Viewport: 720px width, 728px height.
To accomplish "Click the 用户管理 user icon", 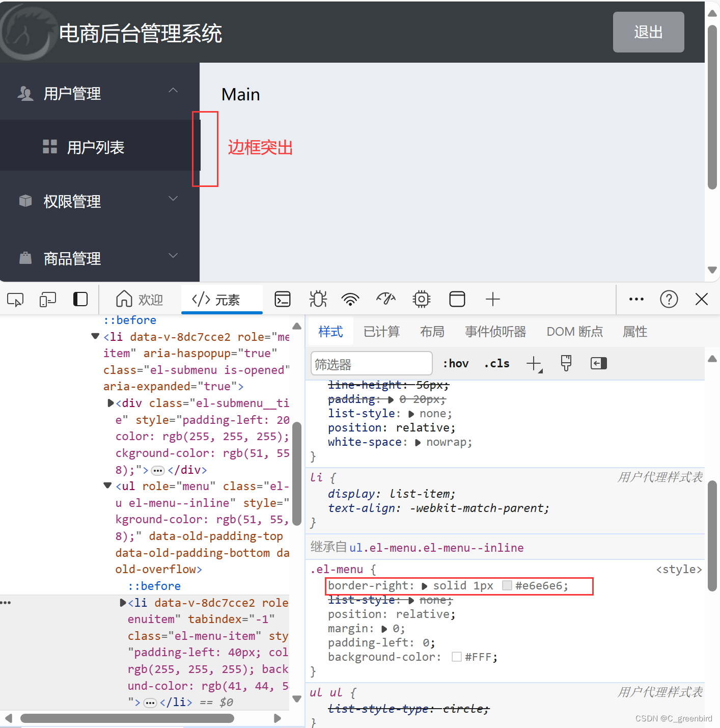I will click(x=25, y=93).
